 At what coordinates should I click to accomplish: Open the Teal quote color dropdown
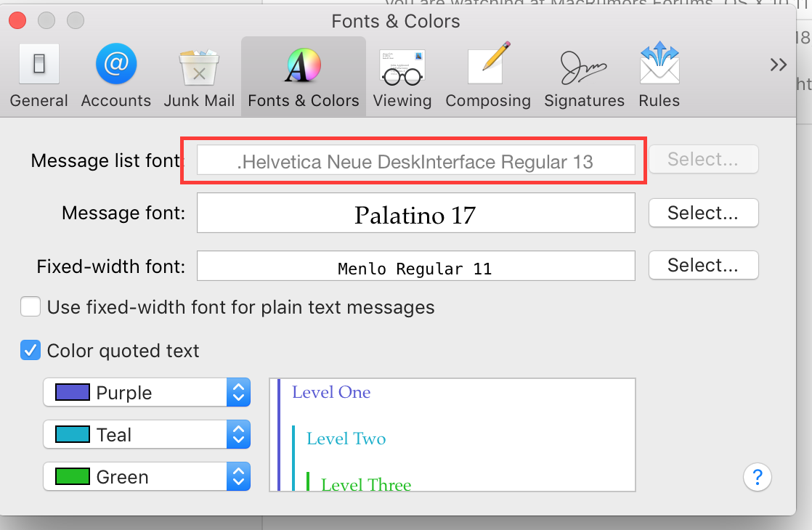[147, 434]
